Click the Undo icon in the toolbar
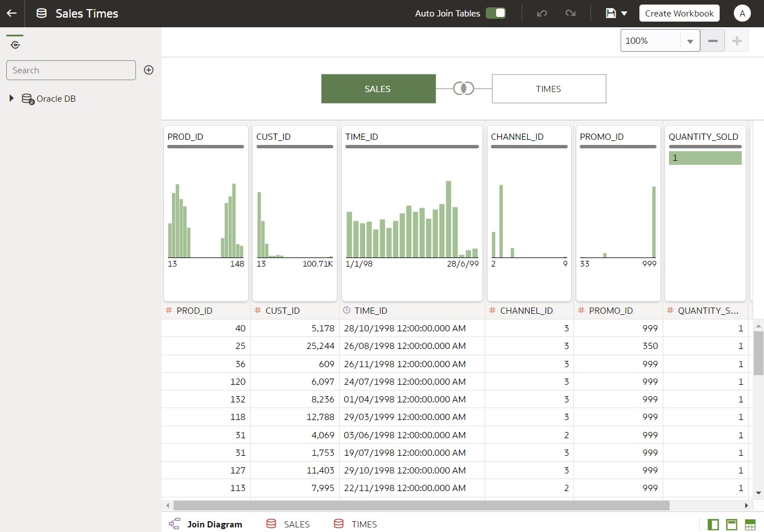The width and height of the screenshot is (764, 532). [x=541, y=13]
